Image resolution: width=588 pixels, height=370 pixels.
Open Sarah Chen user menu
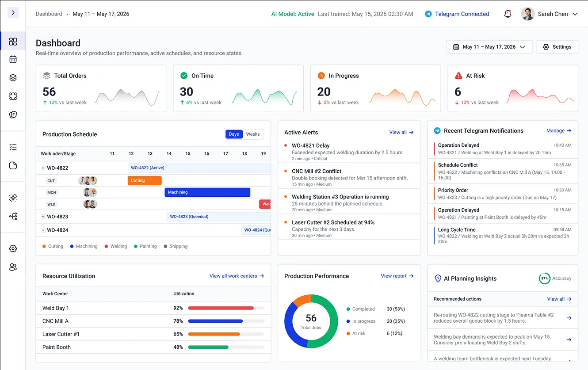(550, 14)
